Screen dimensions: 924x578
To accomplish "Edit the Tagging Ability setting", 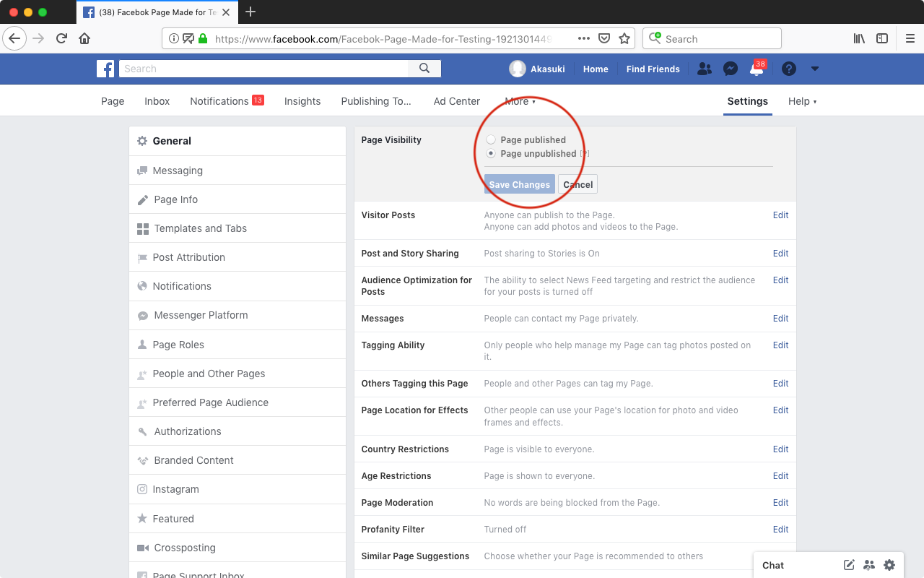I will tap(780, 345).
